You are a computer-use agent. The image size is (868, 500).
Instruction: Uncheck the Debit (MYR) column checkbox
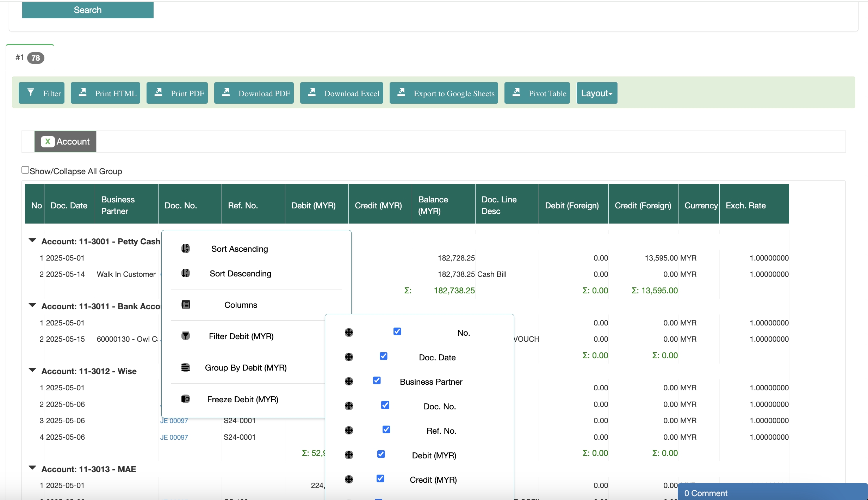(x=381, y=454)
